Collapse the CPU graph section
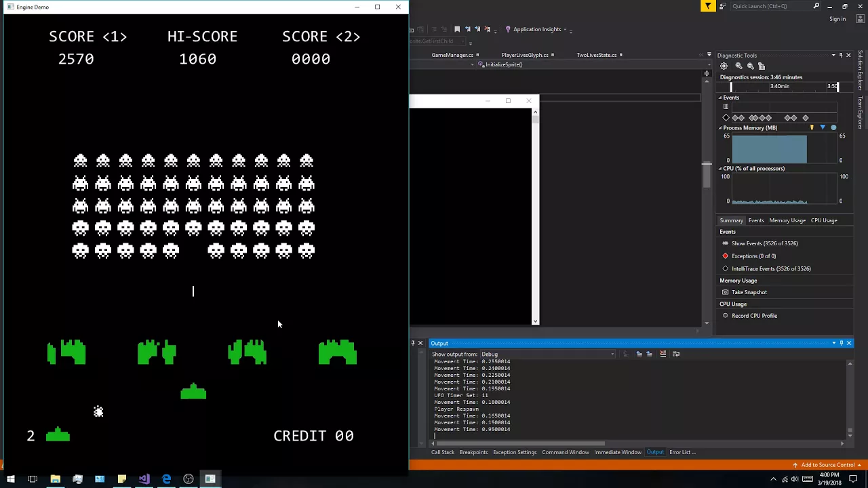 click(721, 168)
